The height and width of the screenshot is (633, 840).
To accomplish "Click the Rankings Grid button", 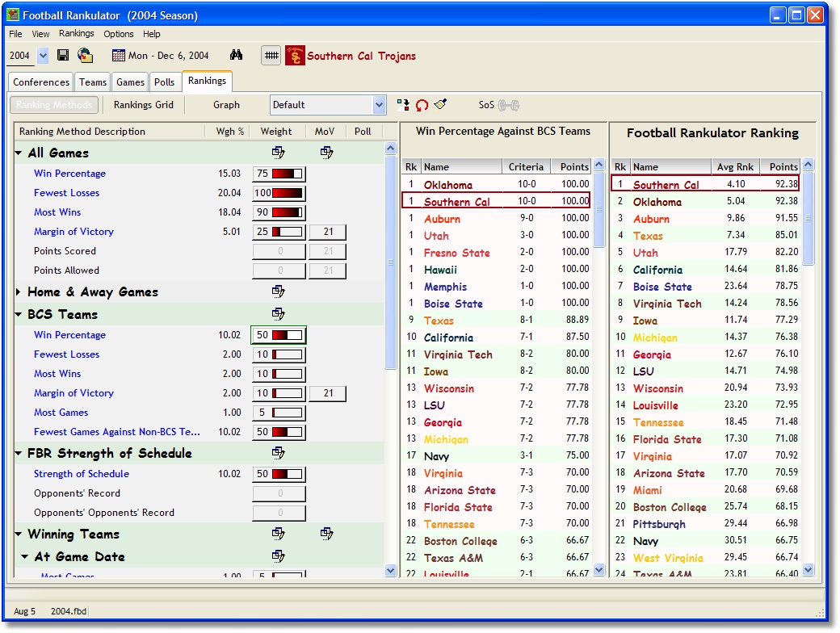I will pyautogui.click(x=144, y=105).
